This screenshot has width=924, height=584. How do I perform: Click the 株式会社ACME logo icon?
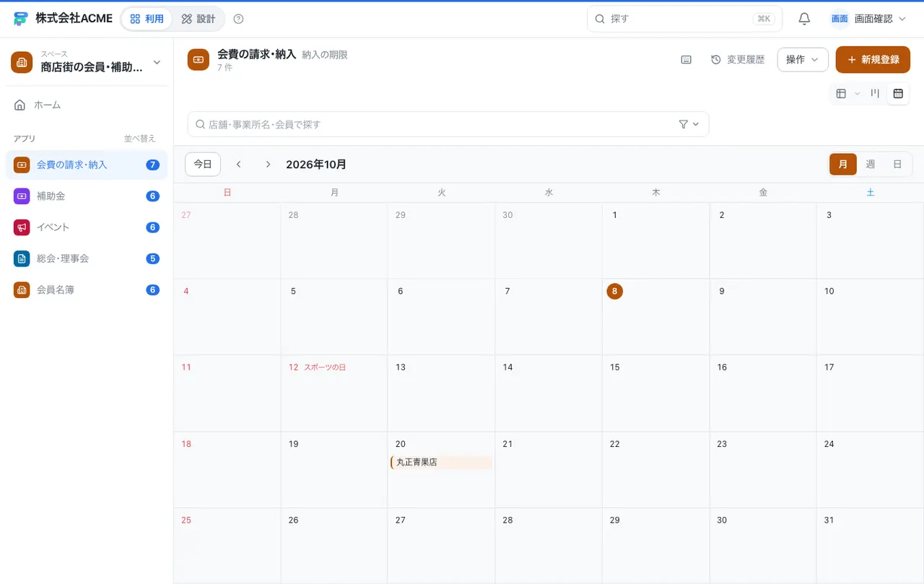(21, 19)
